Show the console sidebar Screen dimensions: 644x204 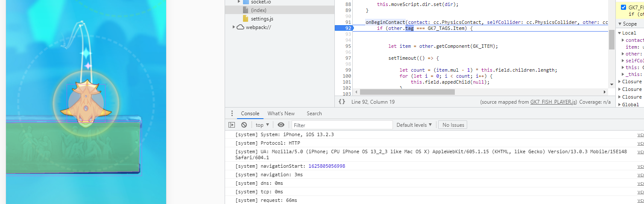pyautogui.click(x=231, y=125)
